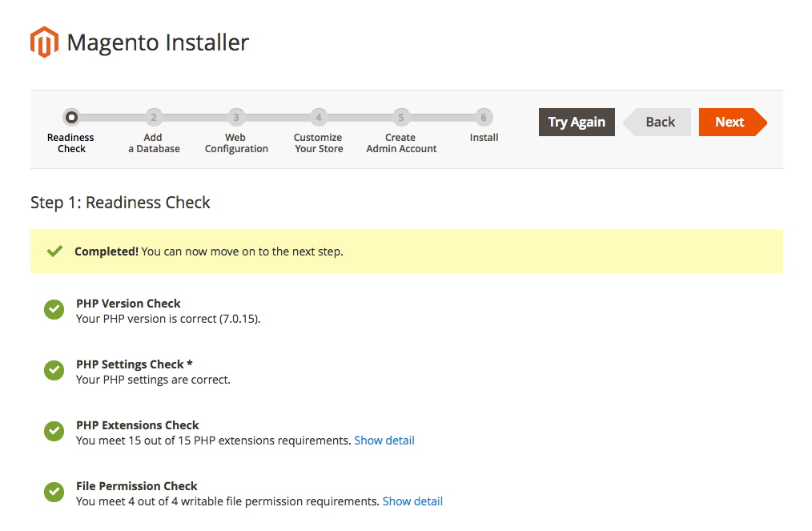Click the Try Again button
The height and width of the screenshot is (531, 812).
click(577, 123)
